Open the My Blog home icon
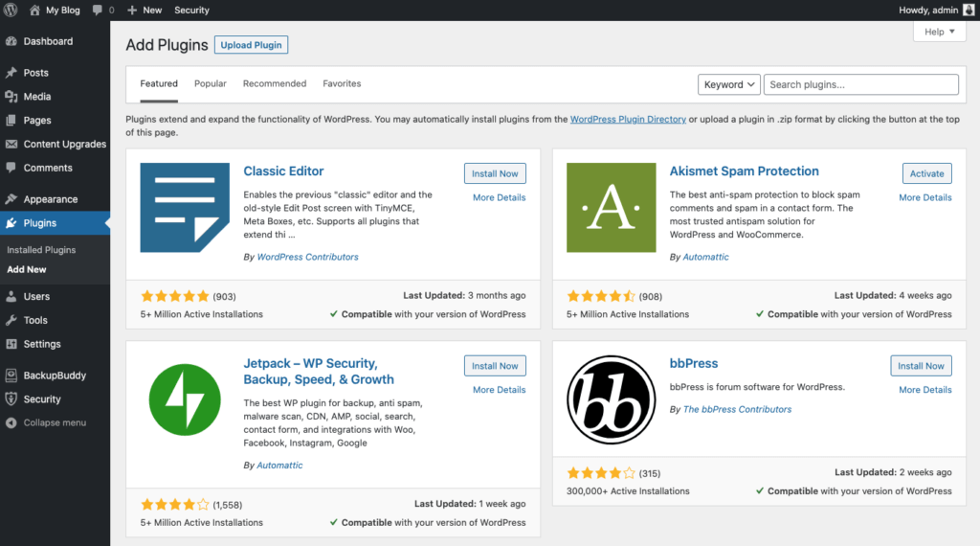The image size is (980, 546). click(35, 10)
